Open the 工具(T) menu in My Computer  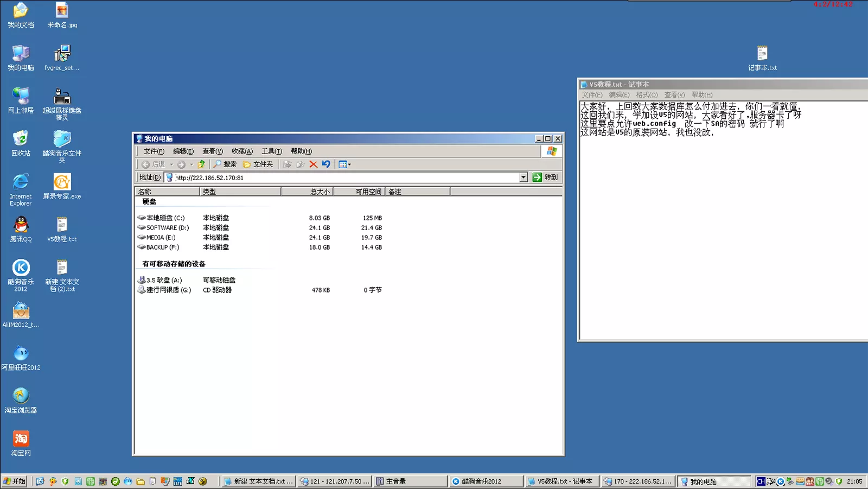tap(271, 151)
